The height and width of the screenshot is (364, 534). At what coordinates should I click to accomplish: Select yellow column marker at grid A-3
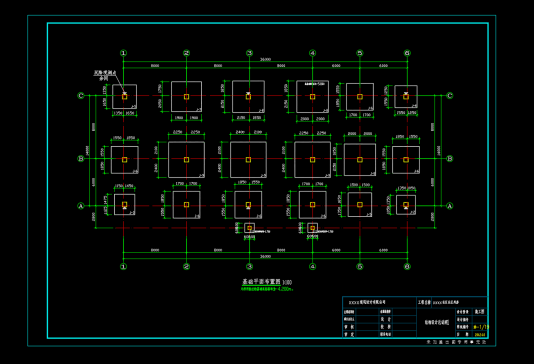[x=248, y=205]
